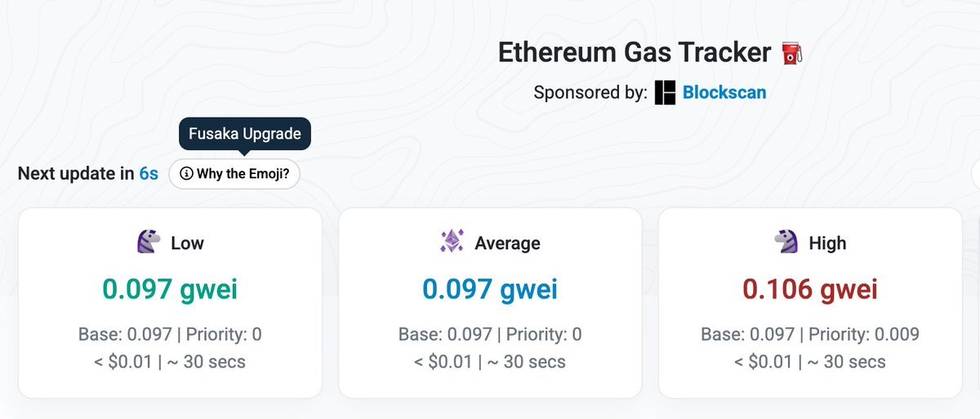
Task: Click the High card unicorn emoji
Action: coord(786,243)
